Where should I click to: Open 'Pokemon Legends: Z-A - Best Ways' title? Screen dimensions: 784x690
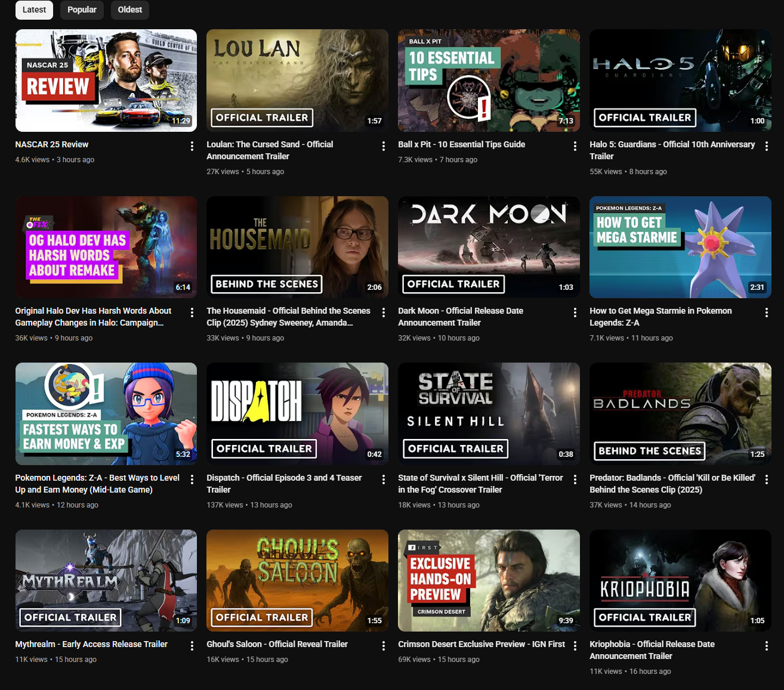pyautogui.click(x=97, y=484)
